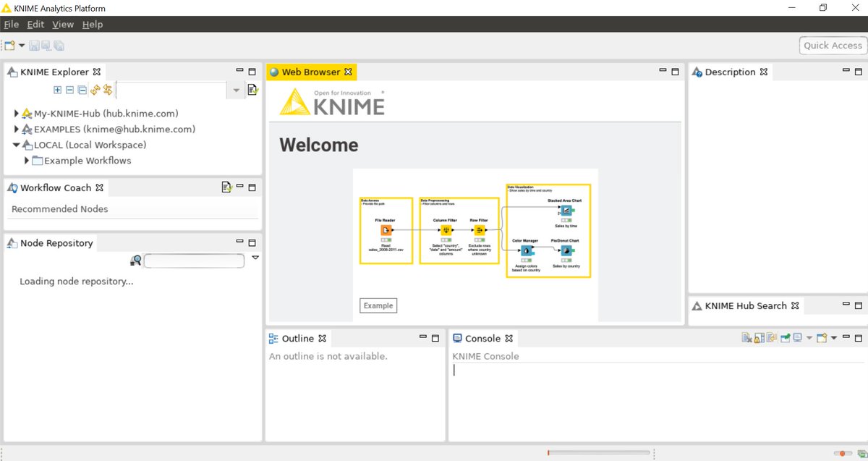This screenshot has height=461, width=868.
Task: Click the New wizard icon in main toolbar
Action: tap(9, 46)
